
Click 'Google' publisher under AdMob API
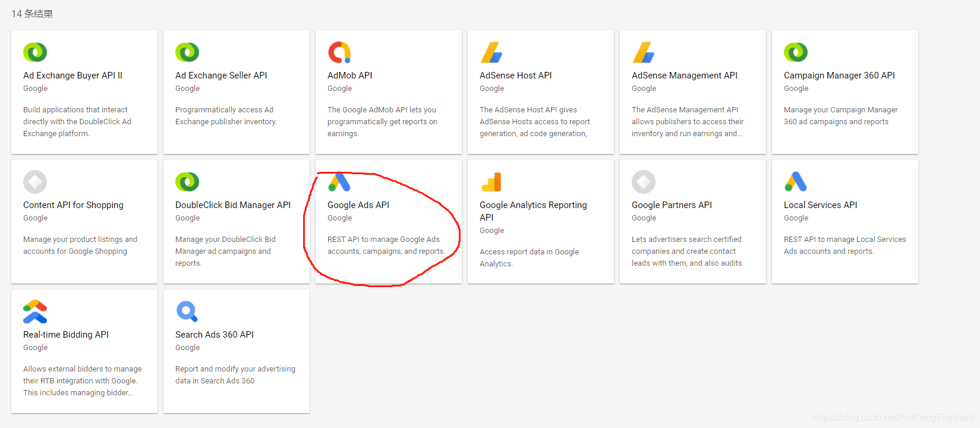click(339, 89)
